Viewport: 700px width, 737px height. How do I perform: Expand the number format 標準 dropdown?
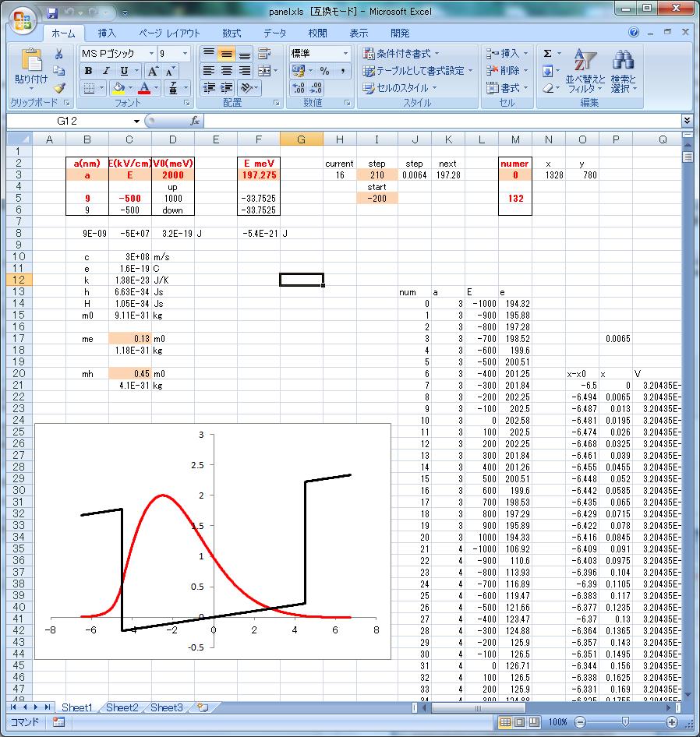[345, 53]
